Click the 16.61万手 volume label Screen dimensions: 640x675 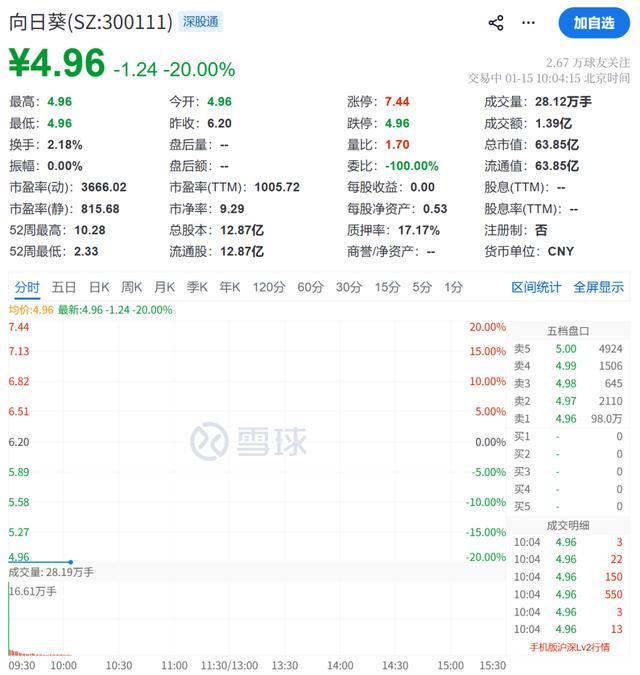33,591
